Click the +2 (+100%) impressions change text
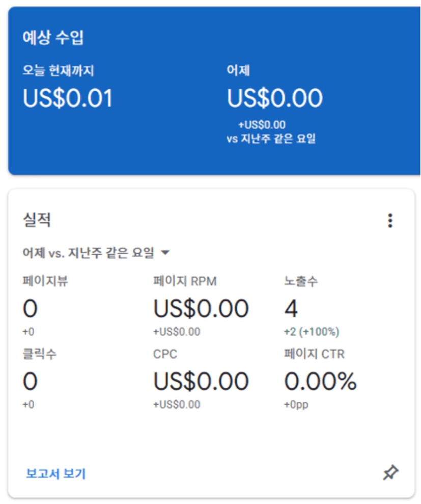This screenshot has height=504, width=421. tap(312, 332)
